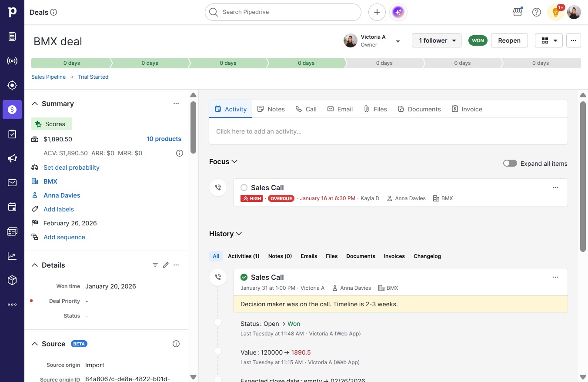
Task: Open the Mail envelope sidebar icon
Action: 12,183
